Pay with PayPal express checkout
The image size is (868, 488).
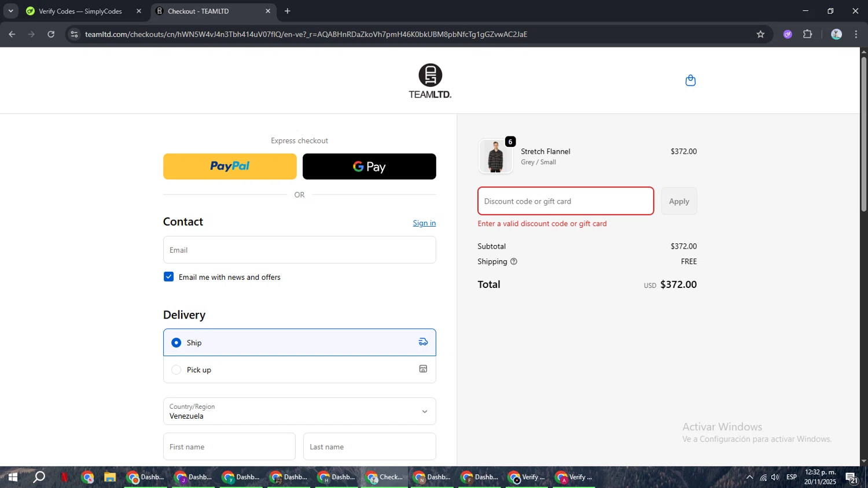pos(230,167)
